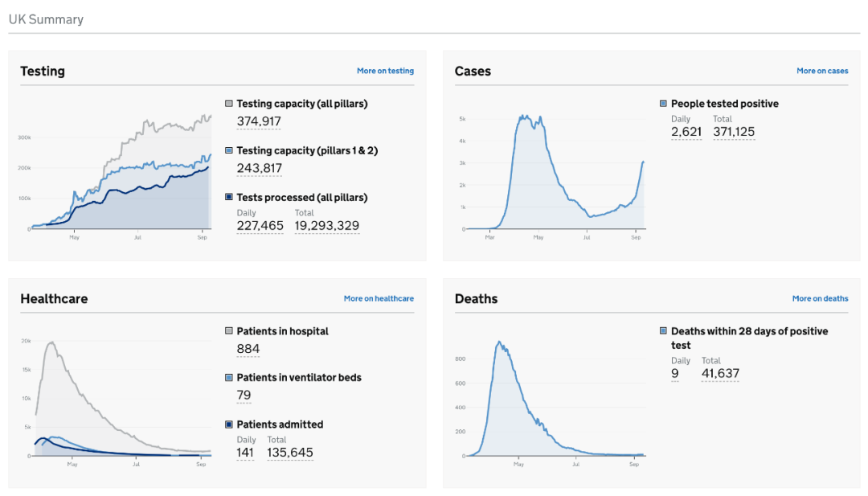
Task: Click the Healthcare card heading
Action: pyautogui.click(x=55, y=299)
